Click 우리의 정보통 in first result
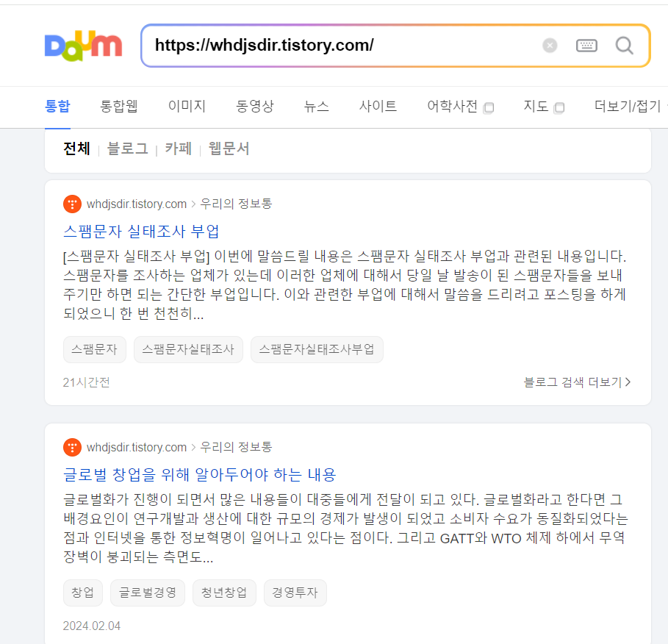668x644 pixels. pyautogui.click(x=236, y=204)
